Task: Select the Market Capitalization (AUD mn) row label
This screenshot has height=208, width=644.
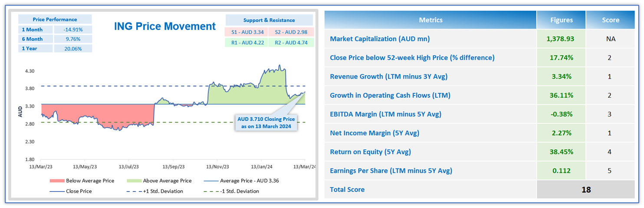Action: pos(380,39)
